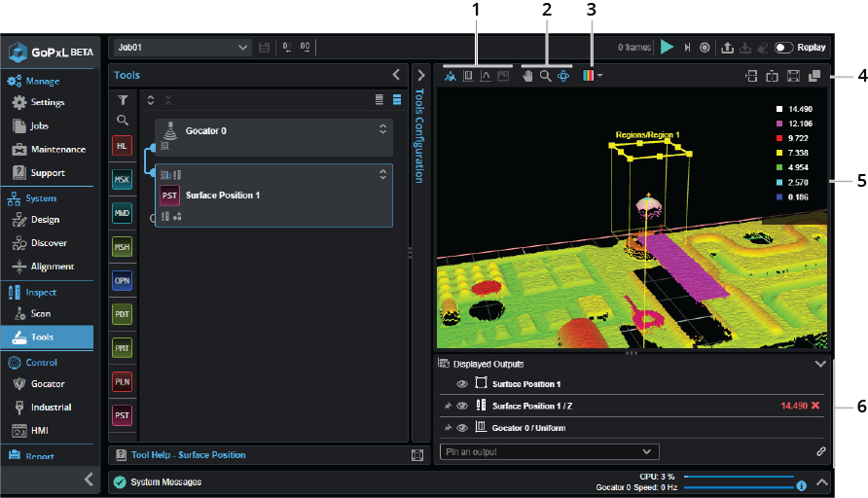Open Tool Help - Surface Position link
Screen dimensions: 868x498
pyautogui.click(x=188, y=454)
